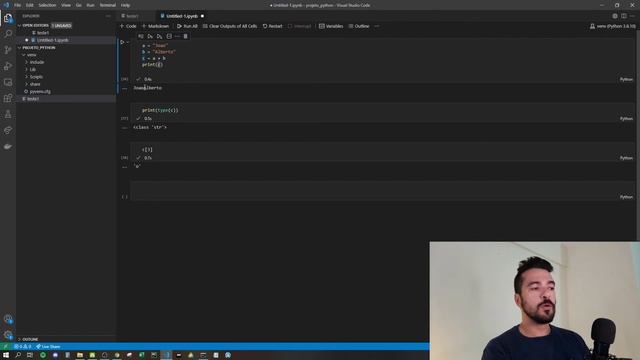Image resolution: width=640 pixels, height=360 pixels.
Task: Expand the share folder
Action: point(35,84)
